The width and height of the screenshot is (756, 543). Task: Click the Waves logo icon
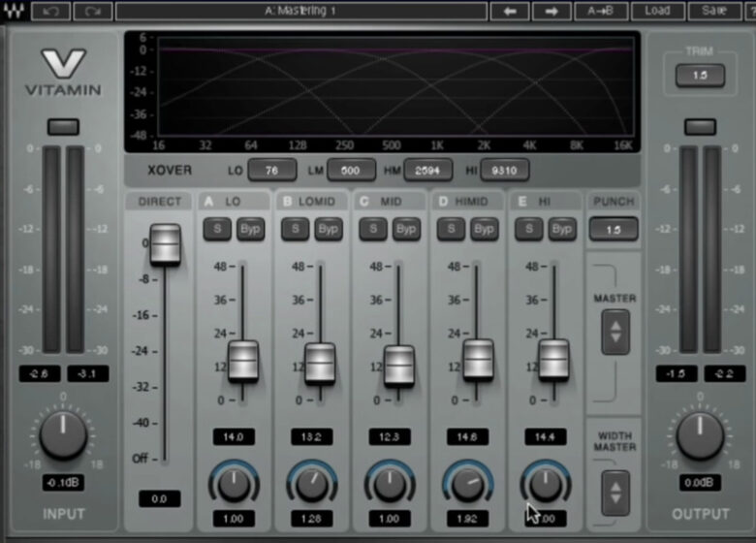pos(15,11)
